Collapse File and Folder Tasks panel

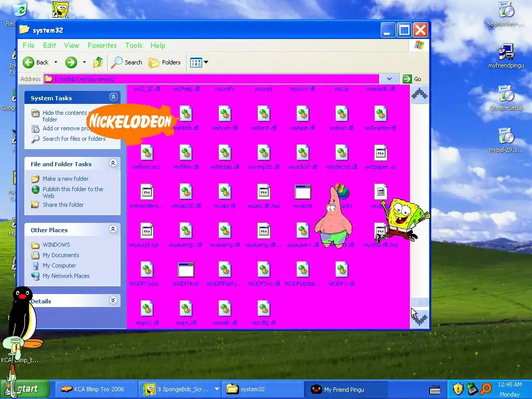[x=113, y=163]
